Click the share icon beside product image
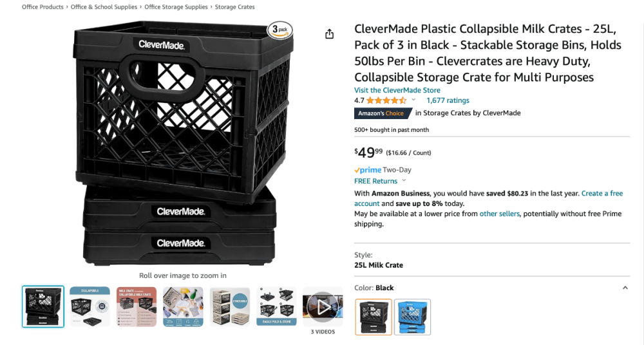Image resolution: width=644 pixels, height=345 pixels. coord(330,34)
